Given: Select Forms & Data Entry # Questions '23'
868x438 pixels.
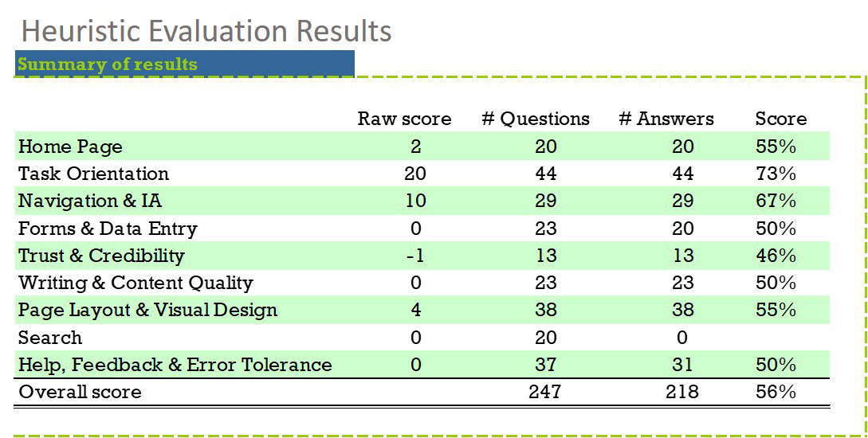Looking at the screenshot, I should pyautogui.click(x=545, y=229).
